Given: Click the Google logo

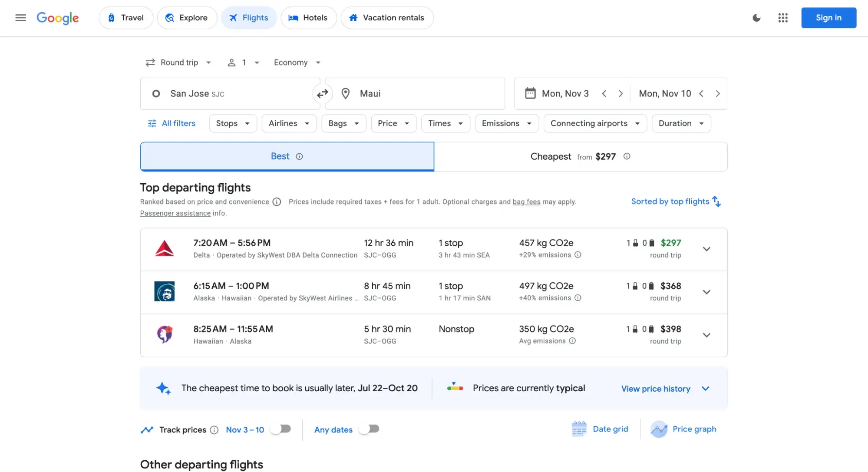Looking at the screenshot, I should pyautogui.click(x=58, y=18).
